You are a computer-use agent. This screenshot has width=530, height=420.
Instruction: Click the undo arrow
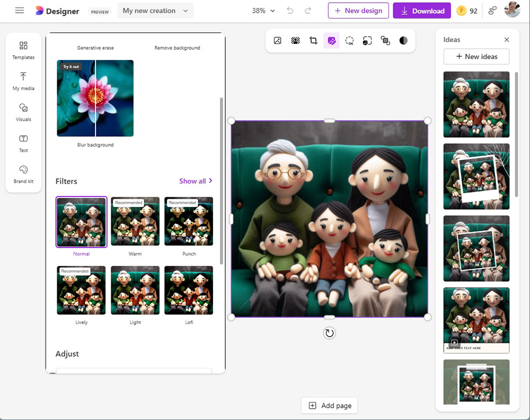click(x=290, y=11)
